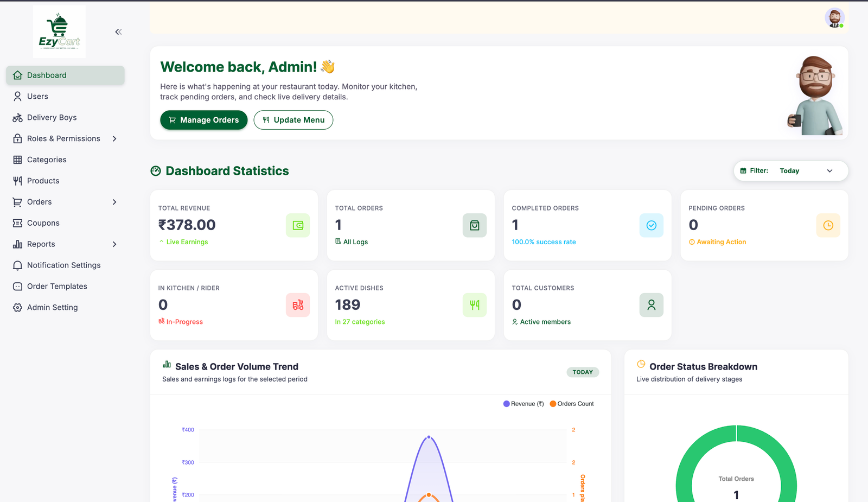Click the Dashboard Statistics gauge icon

click(156, 171)
